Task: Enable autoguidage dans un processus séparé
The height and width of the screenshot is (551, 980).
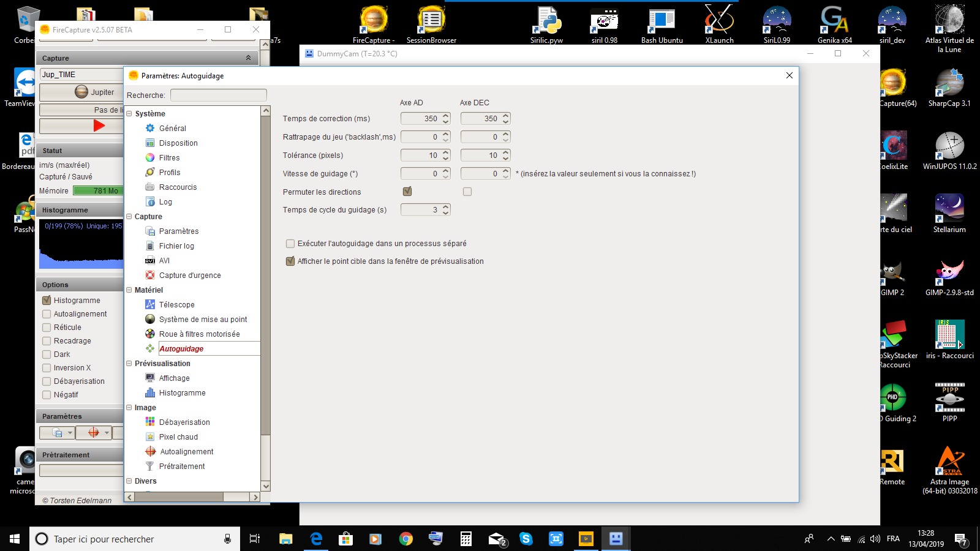Action: tap(290, 244)
